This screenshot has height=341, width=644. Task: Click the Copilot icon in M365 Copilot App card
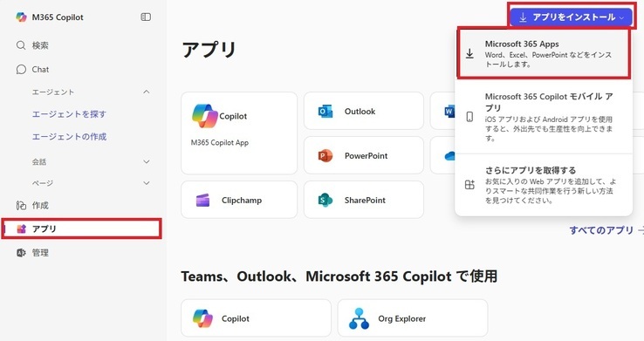(205, 116)
